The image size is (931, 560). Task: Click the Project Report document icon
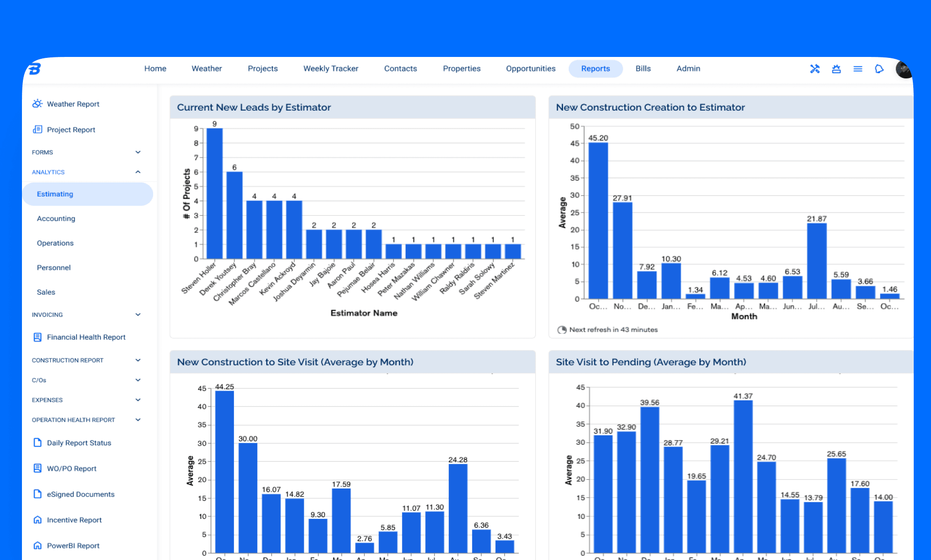point(37,129)
